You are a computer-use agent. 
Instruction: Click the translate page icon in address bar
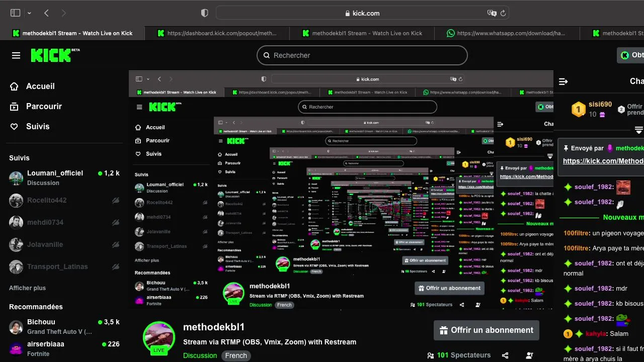492,13
